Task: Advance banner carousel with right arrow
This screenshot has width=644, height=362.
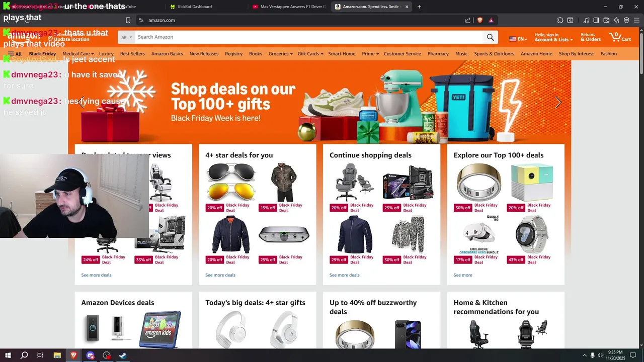Action: pos(558,103)
